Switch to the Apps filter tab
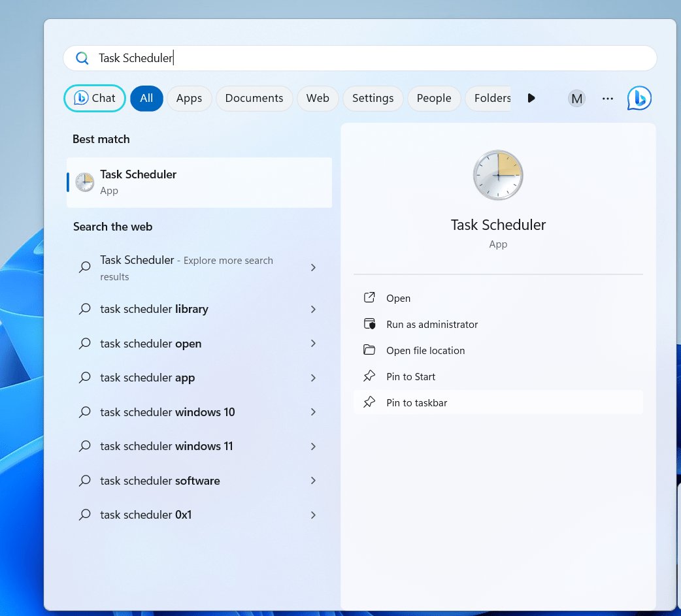 (189, 98)
